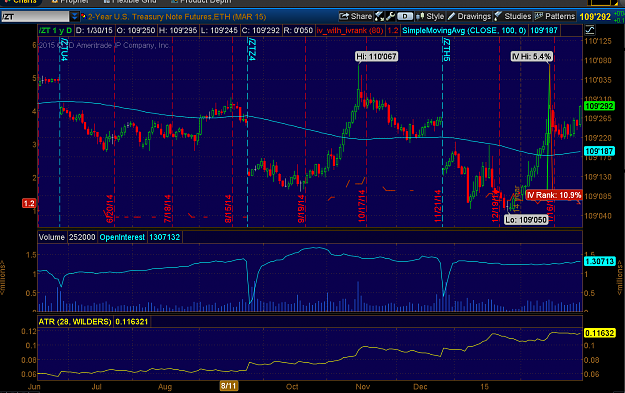Click the crossed tools icon next to Share

tap(379, 16)
